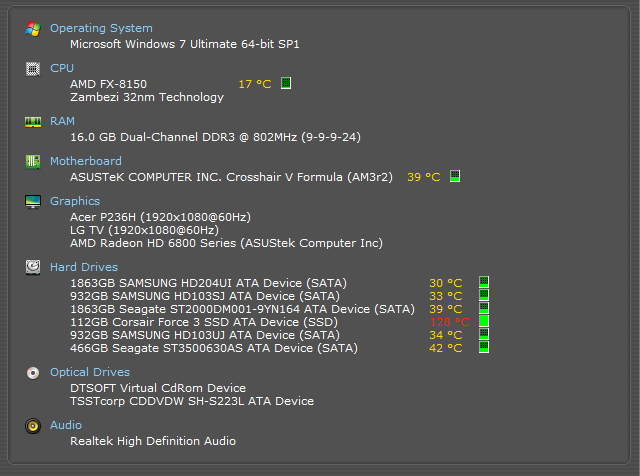Click the Optical Drives disc icon
The height and width of the screenshot is (476, 640).
pos(33,373)
